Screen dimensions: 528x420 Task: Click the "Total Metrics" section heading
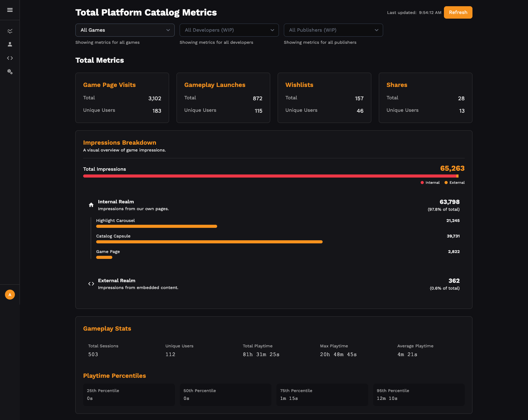pos(100,60)
